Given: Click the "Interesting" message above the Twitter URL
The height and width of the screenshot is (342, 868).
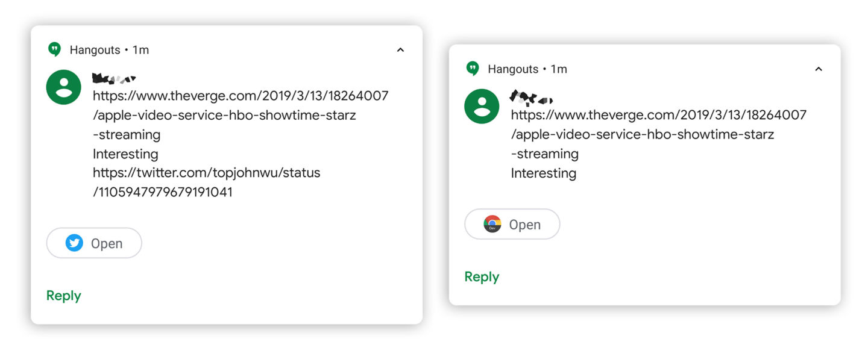Looking at the screenshot, I should pyautogui.click(x=125, y=154).
